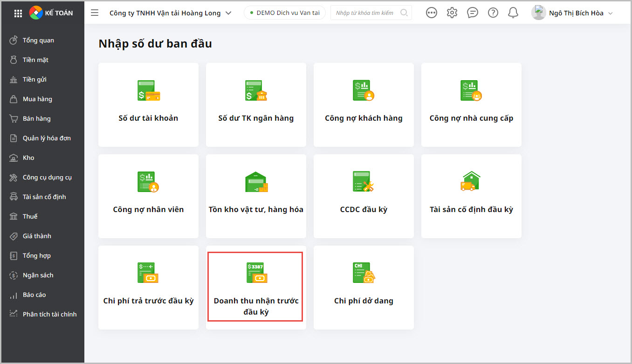Viewport: 632px width, 364px height.
Task: Open the app grid launcher icon
Action: [x=18, y=13]
